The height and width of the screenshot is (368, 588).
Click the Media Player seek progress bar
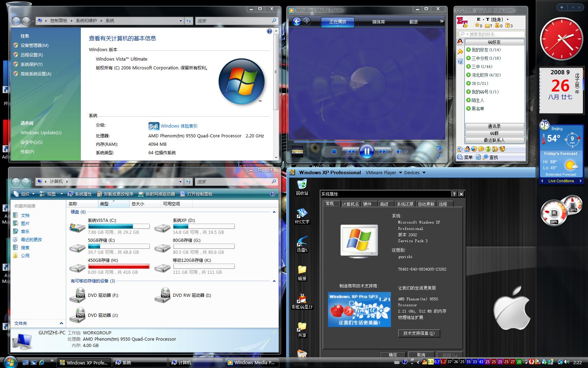click(x=366, y=142)
